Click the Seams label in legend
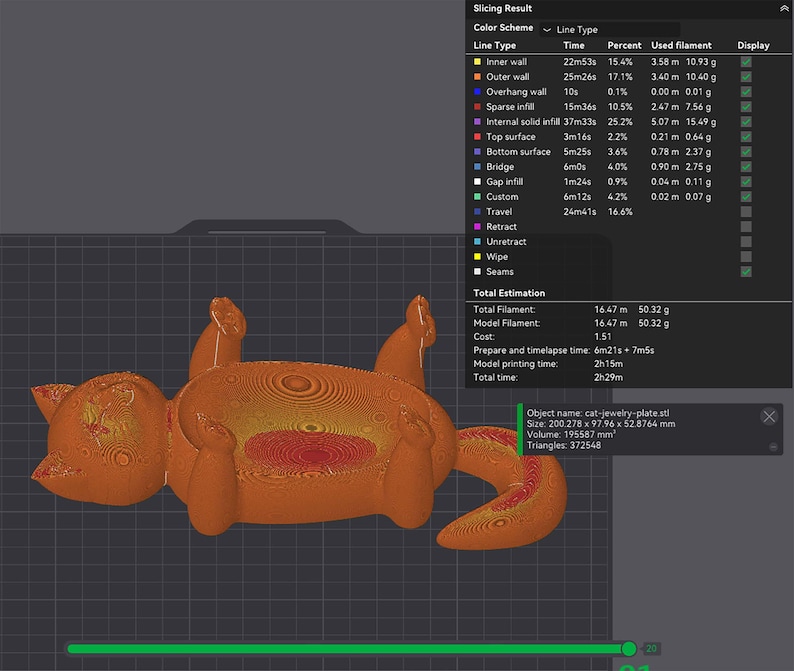Image resolution: width=794 pixels, height=671 pixels. tap(500, 271)
